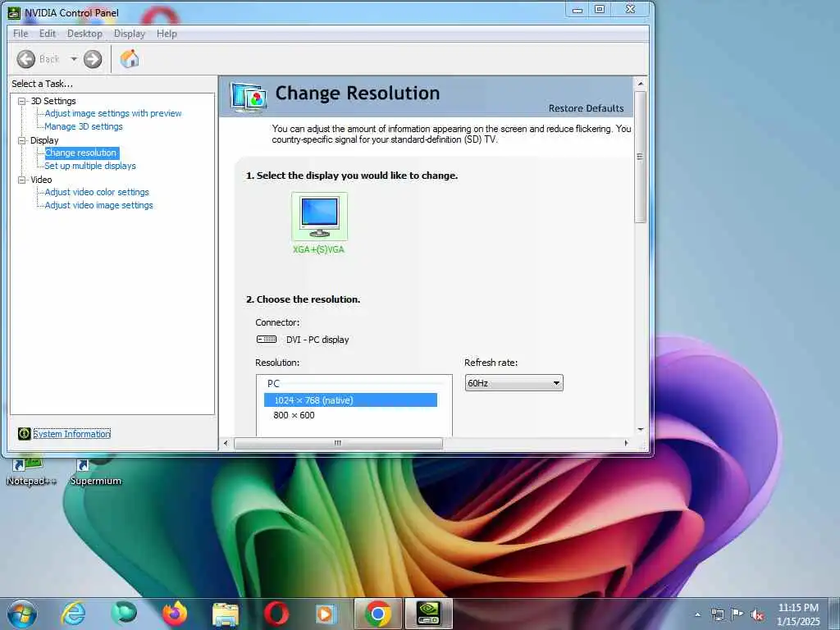This screenshot has height=630, width=840.
Task: Click the vertical scrollbar down arrow
Action: point(640,430)
